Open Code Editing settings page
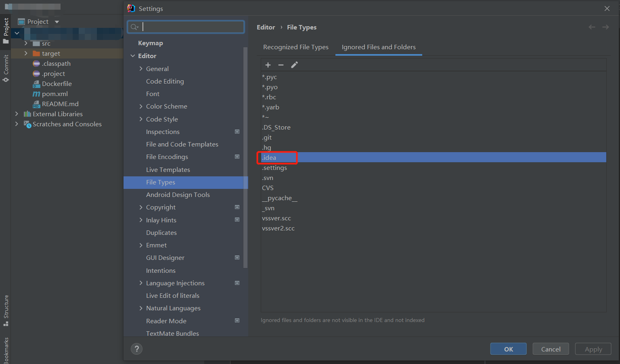The image size is (620, 364). click(165, 81)
